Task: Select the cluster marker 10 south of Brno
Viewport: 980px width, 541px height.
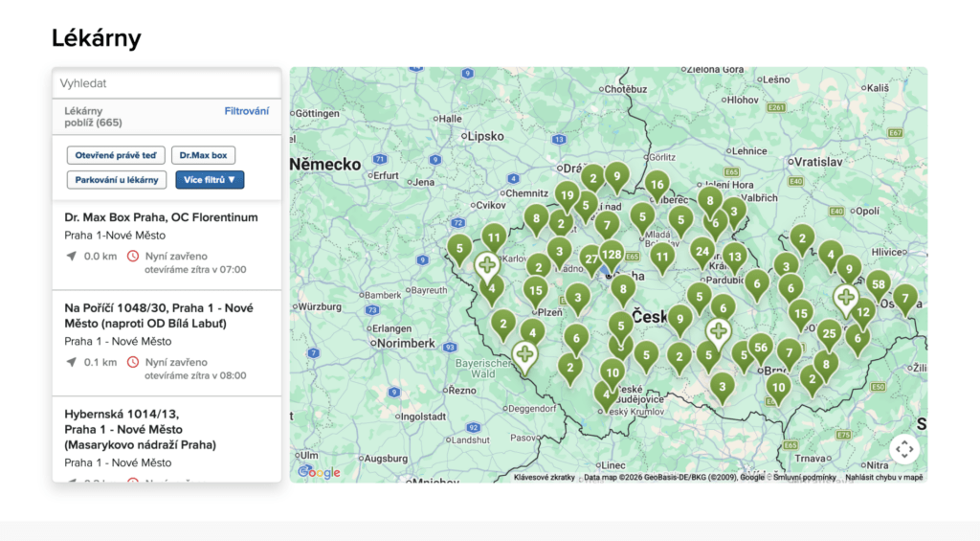Action: click(779, 389)
